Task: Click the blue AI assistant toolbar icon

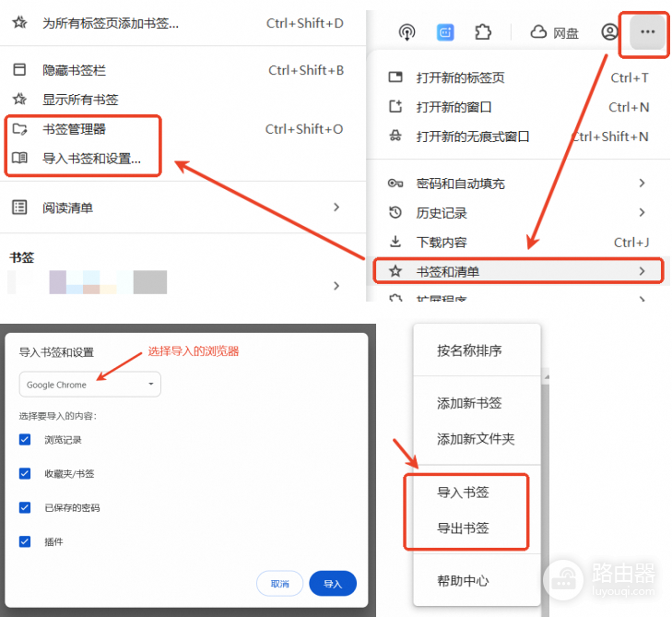Action: (x=445, y=32)
